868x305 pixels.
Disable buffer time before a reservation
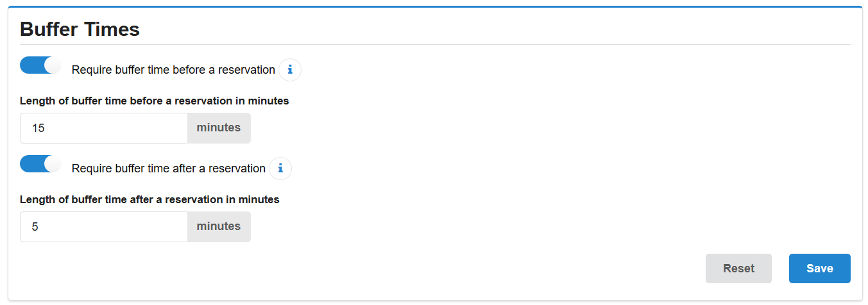(x=40, y=65)
